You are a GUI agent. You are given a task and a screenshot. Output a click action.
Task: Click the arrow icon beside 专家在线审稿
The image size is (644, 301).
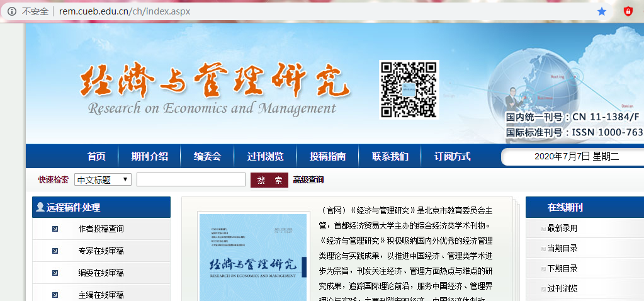(x=55, y=251)
